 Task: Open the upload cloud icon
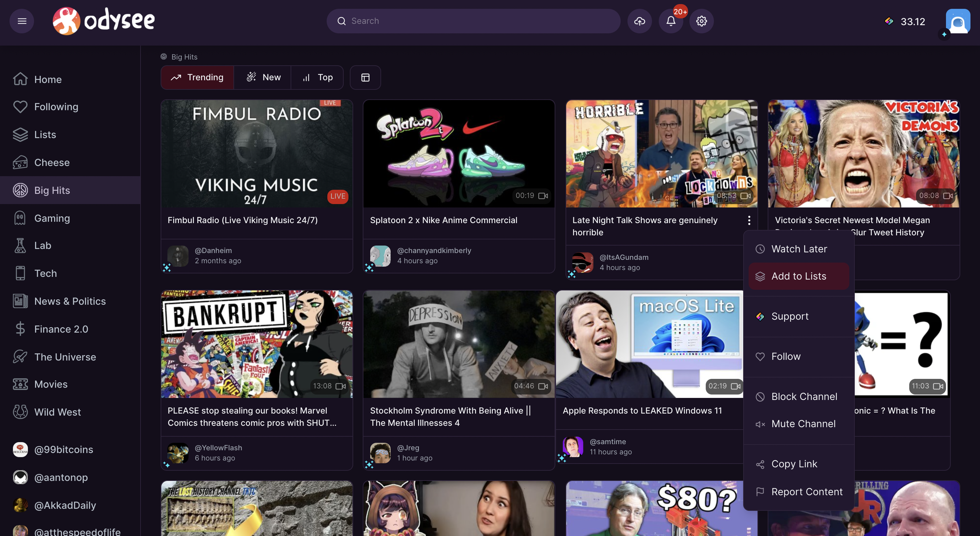639,21
